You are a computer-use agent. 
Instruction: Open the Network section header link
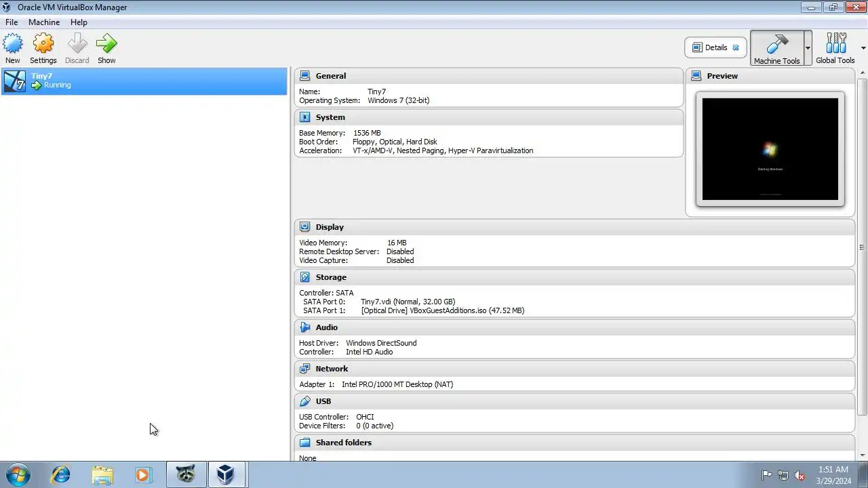coord(332,369)
